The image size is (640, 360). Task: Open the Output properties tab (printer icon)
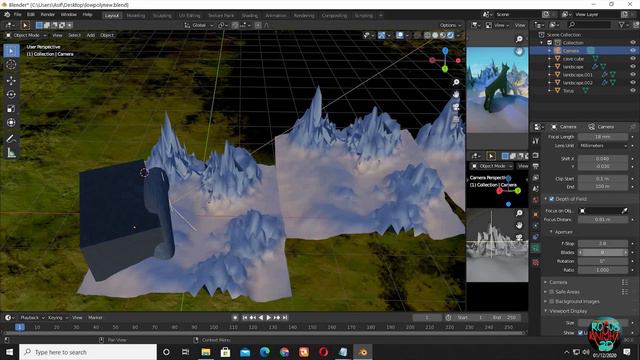(x=536, y=167)
